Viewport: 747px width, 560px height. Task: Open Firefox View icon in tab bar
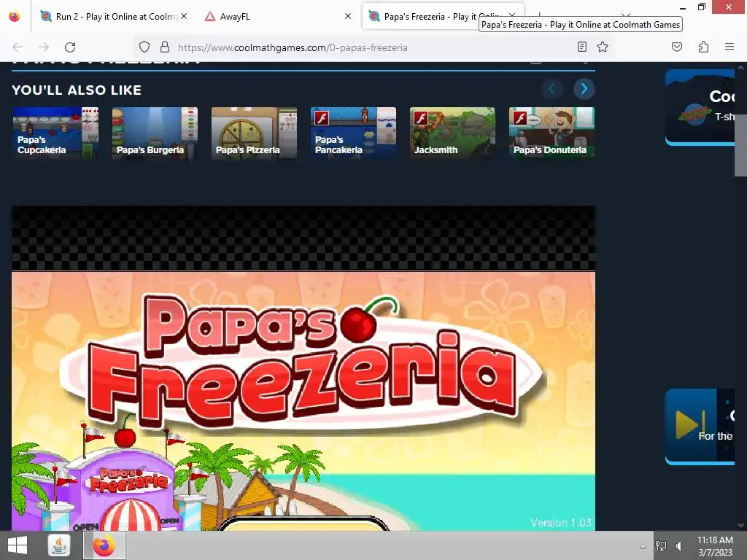[x=15, y=17]
